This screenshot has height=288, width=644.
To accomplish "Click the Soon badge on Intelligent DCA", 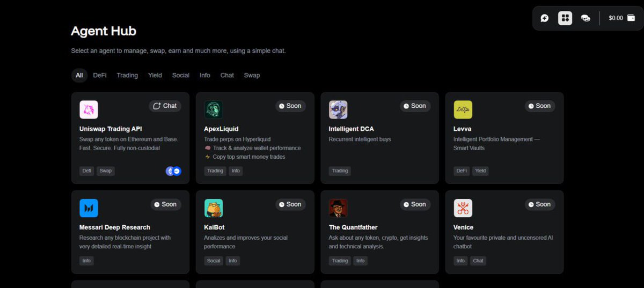I will coord(415,106).
